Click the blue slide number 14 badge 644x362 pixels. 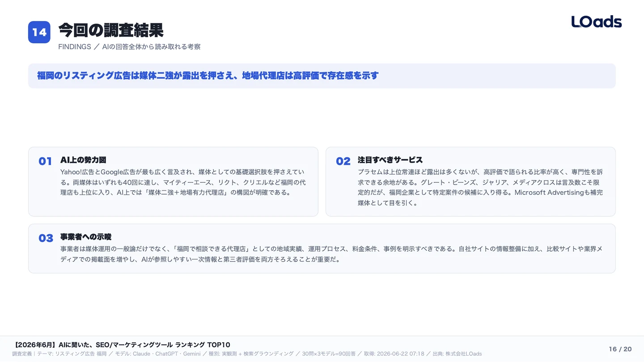click(x=39, y=32)
